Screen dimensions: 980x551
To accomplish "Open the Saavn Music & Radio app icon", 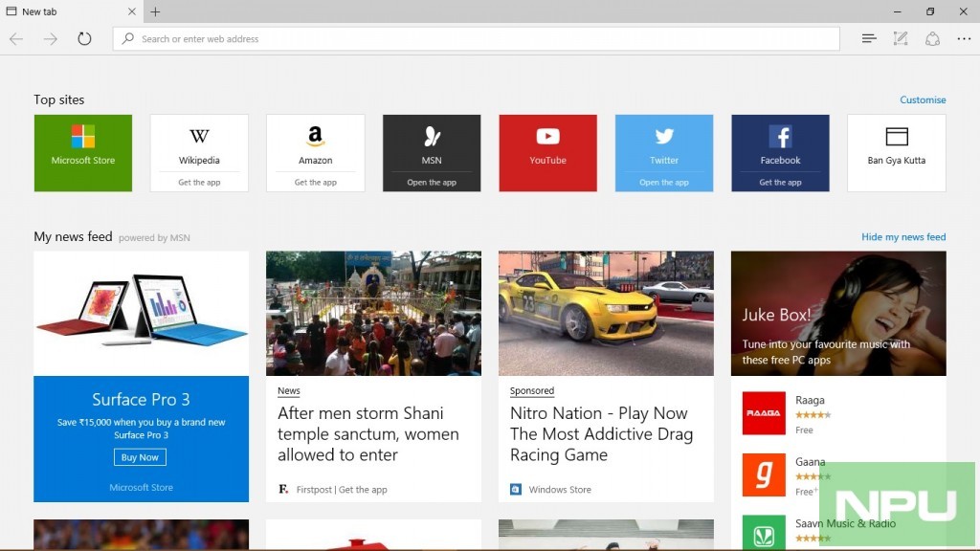I will pos(764,533).
